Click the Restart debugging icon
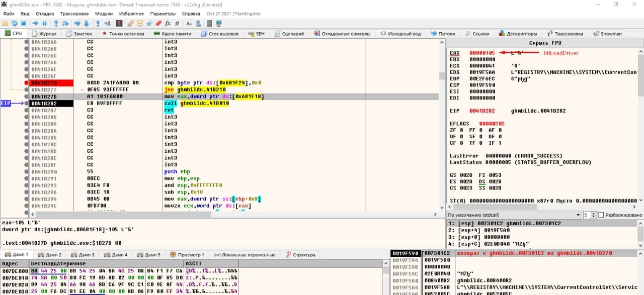The height and width of the screenshot is (295, 644). (15, 23)
